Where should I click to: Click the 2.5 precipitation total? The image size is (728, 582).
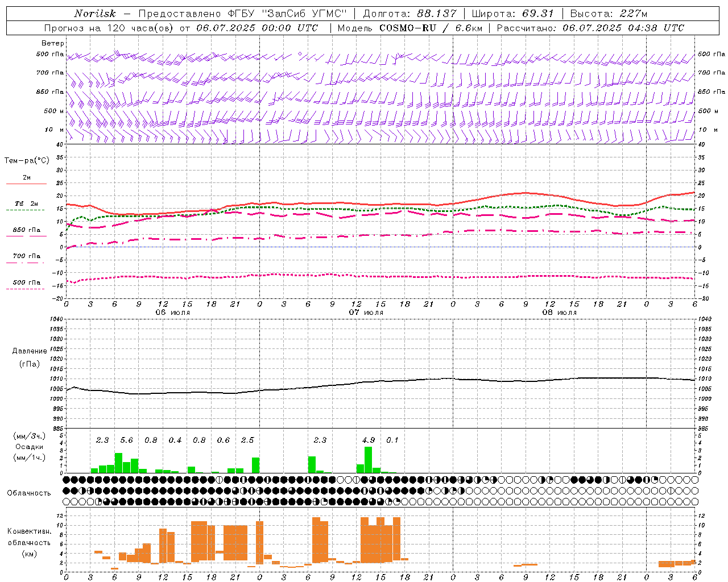pos(247,440)
